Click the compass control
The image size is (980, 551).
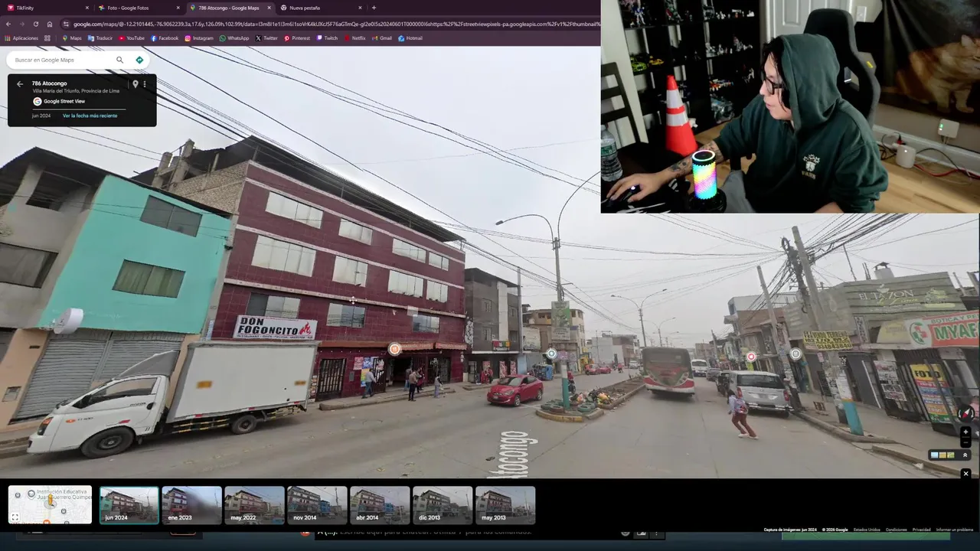pyautogui.click(x=965, y=413)
